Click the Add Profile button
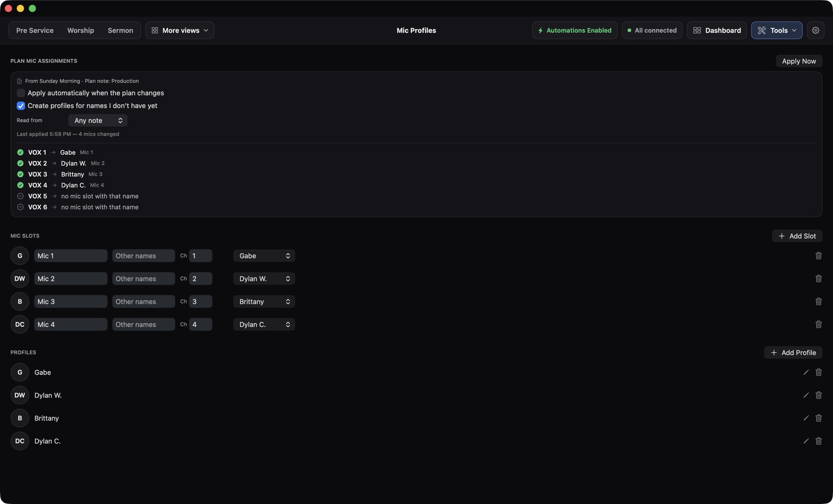Image resolution: width=833 pixels, height=504 pixels. (x=793, y=353)
